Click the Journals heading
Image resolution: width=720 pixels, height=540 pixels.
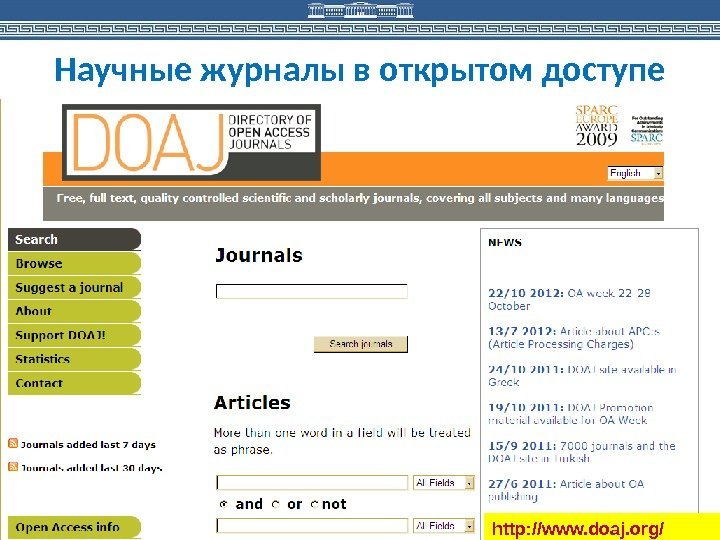[x=259, y=255]
